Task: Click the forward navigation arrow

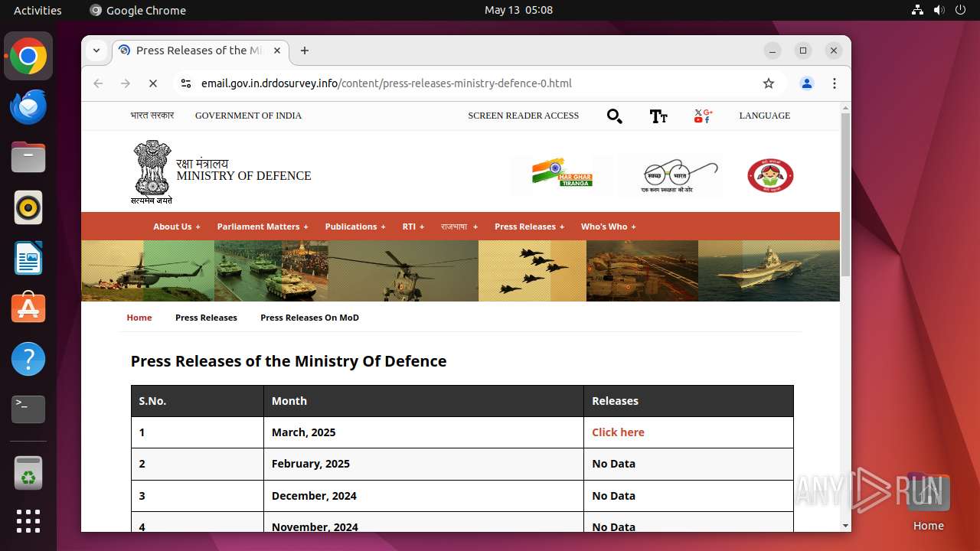Action: tap(126, 83)
